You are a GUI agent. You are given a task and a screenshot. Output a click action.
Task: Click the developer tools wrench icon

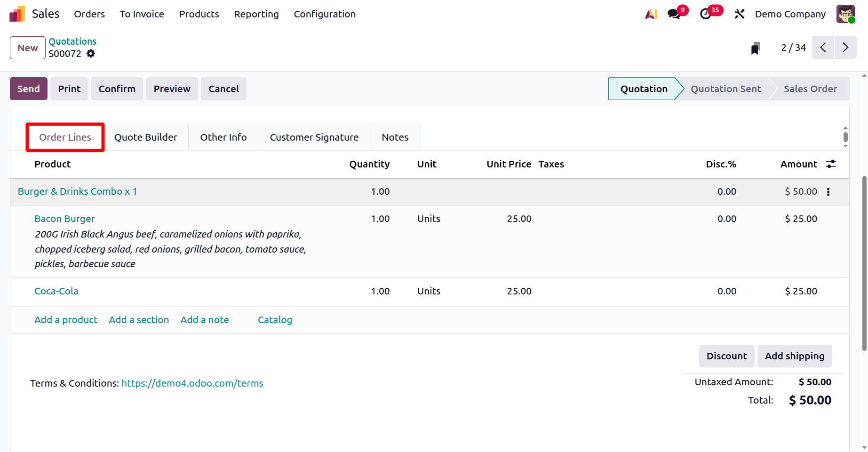739,14
